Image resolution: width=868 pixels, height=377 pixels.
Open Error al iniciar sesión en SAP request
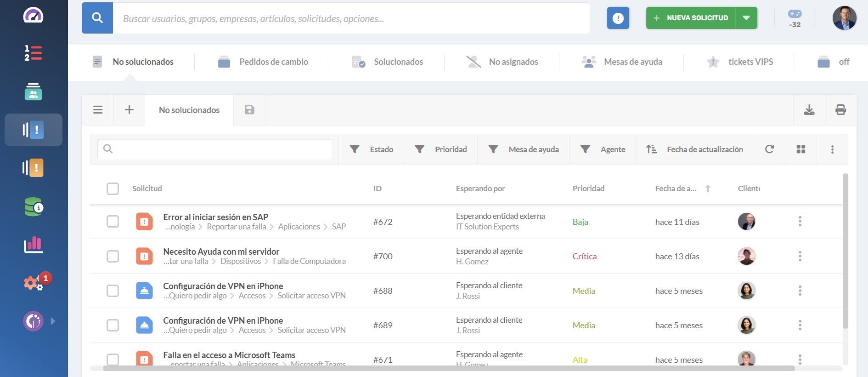(x=215, y=217)
